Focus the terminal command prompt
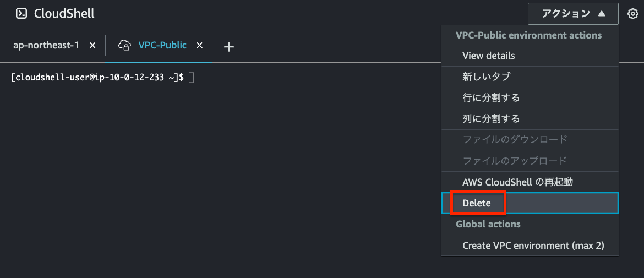This screenshot has height=278, width=644. (x=191, y=78)
